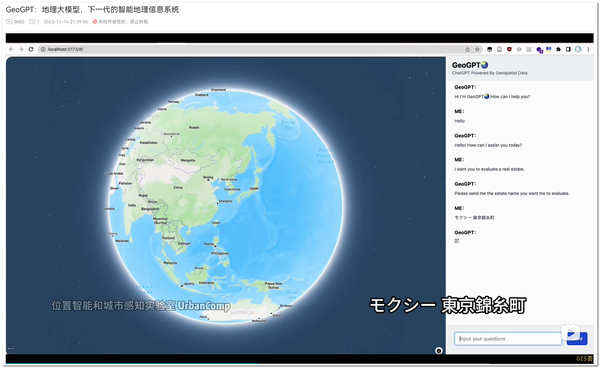Click the share icon in the address bar

tap(467, 49)
